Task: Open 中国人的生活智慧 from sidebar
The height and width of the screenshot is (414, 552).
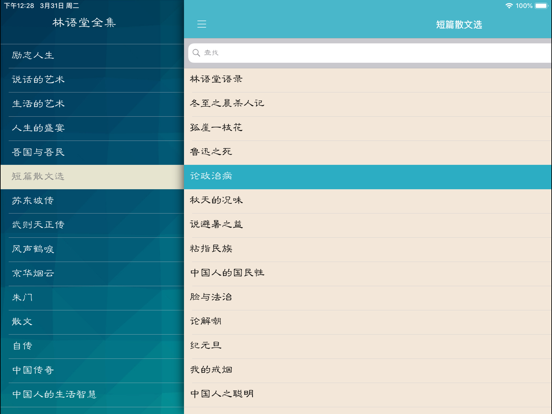Action: 92,395
